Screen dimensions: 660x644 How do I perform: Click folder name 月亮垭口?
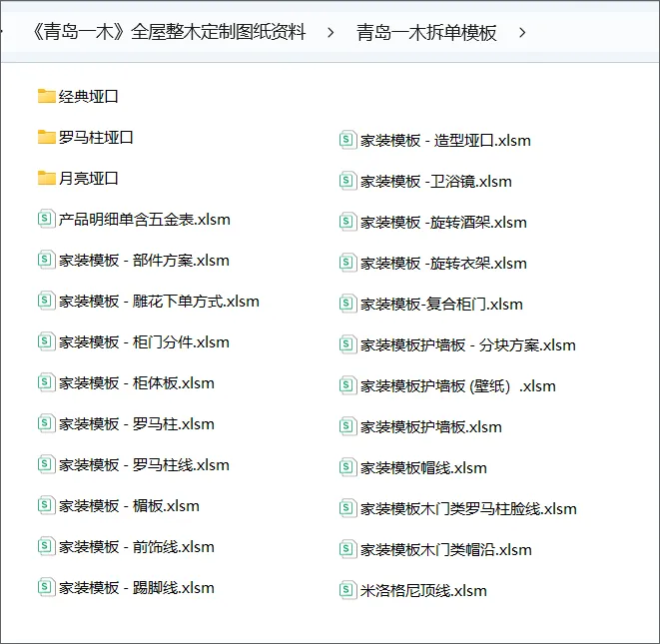pos(89,179)
